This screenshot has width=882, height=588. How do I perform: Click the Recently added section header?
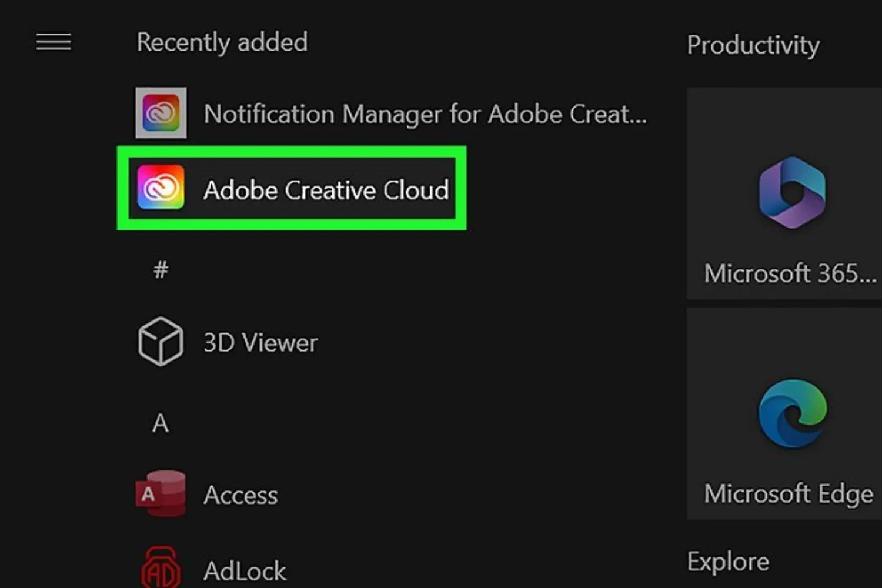point(222,42)
